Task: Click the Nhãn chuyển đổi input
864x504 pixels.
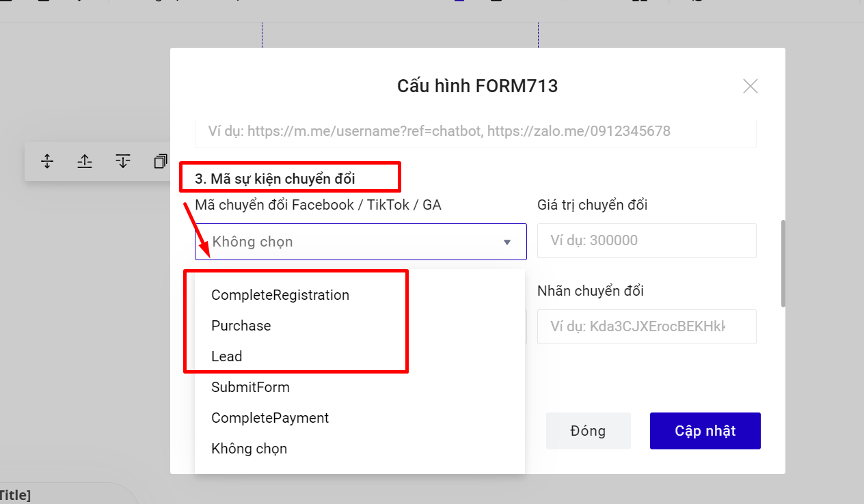Action: pos(646,327)
